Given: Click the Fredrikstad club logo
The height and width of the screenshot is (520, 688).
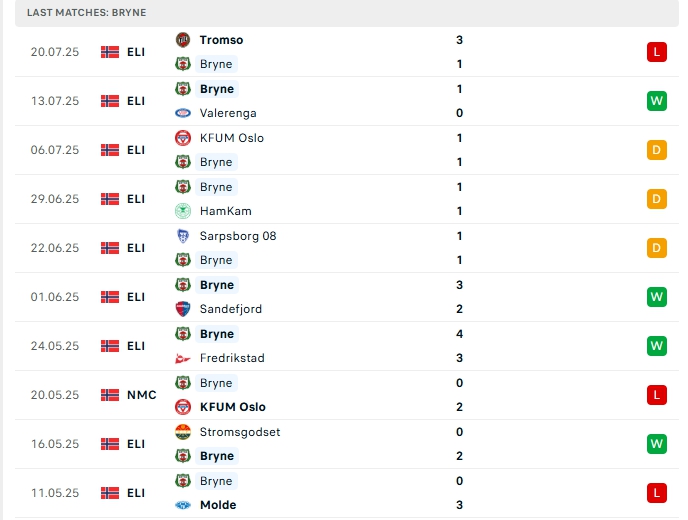Looking at the screenshot, I should tap(182, 358).
